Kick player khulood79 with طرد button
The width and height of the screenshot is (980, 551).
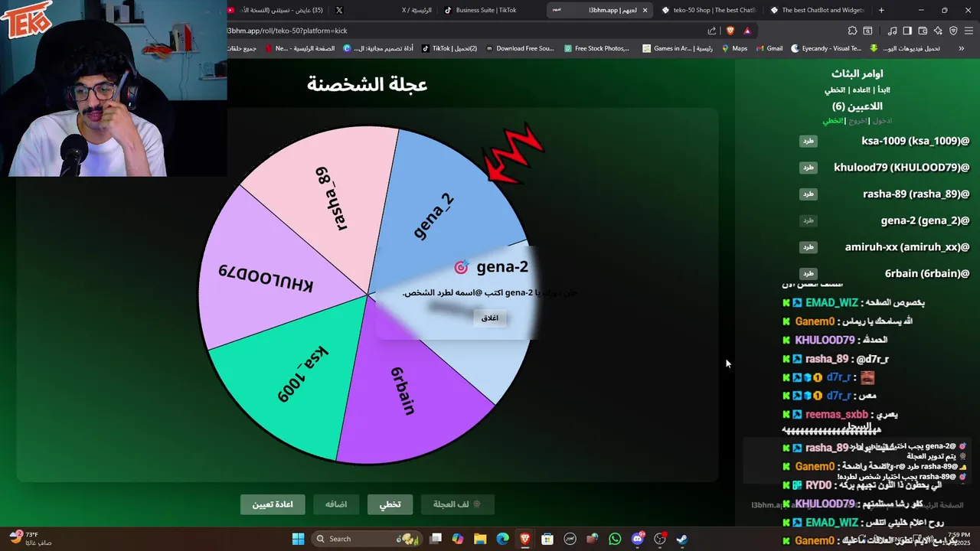[808, 168]
